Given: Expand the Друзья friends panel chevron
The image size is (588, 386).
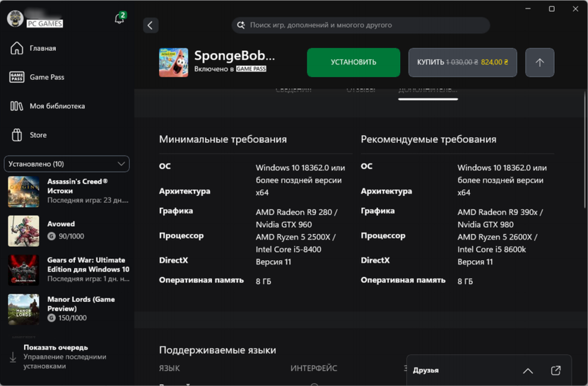Looking at the screenshot, I should pos(528,370).
